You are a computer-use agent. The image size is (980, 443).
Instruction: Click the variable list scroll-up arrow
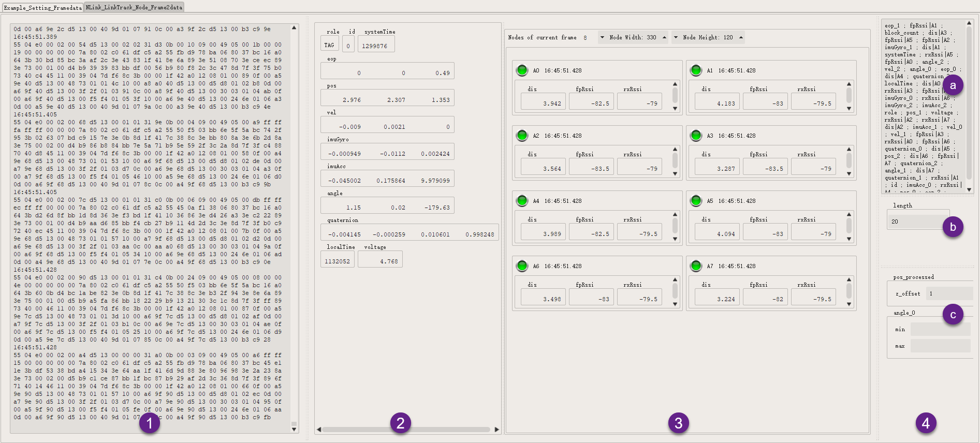(x=969, y=23)
